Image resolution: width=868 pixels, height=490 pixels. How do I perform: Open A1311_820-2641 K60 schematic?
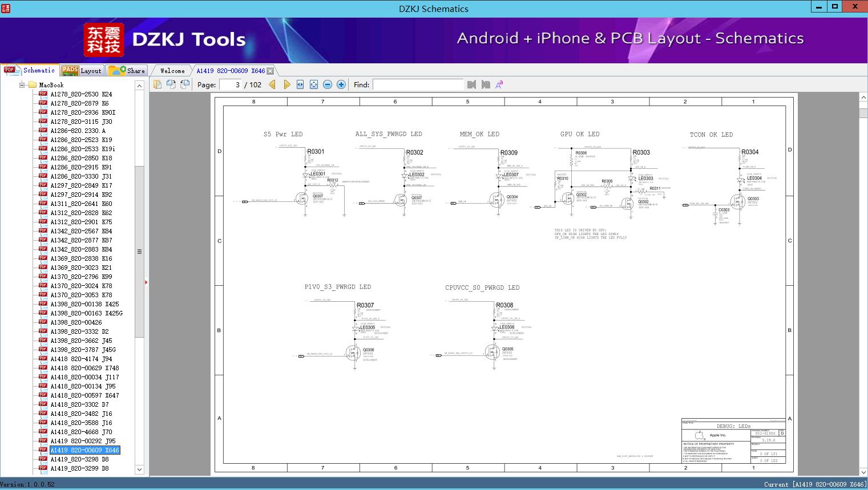81,204
